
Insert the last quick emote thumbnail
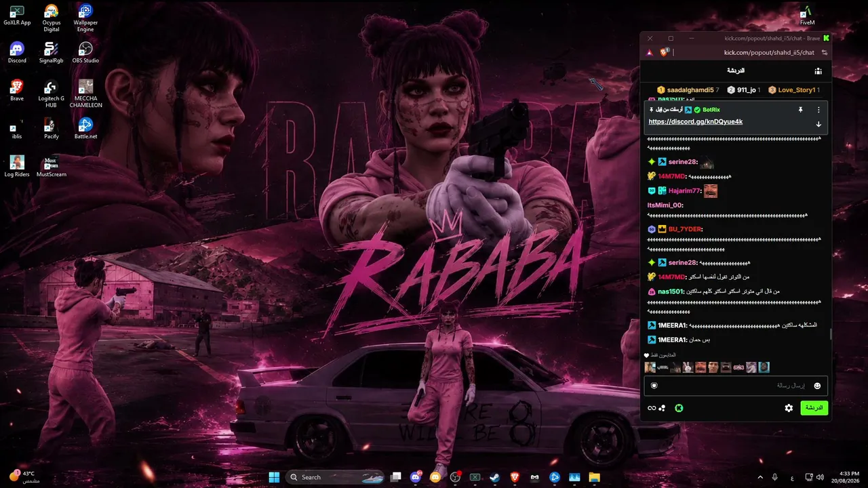pos(764,367)
